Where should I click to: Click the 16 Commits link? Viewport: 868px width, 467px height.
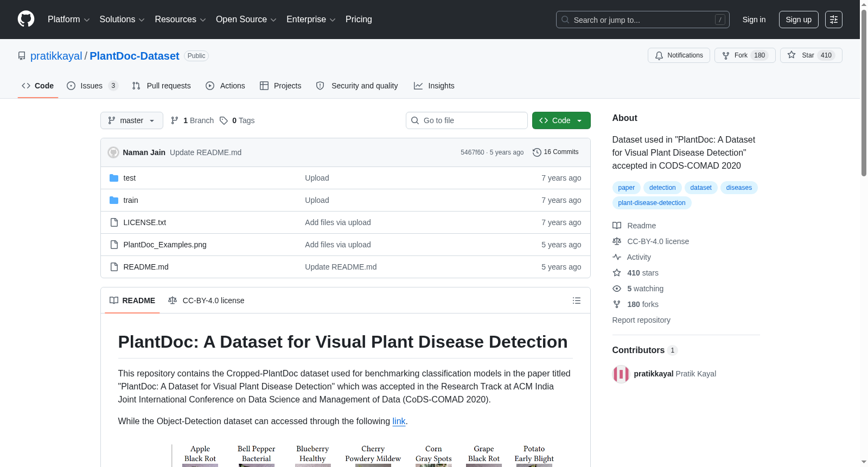click(556, 152)
